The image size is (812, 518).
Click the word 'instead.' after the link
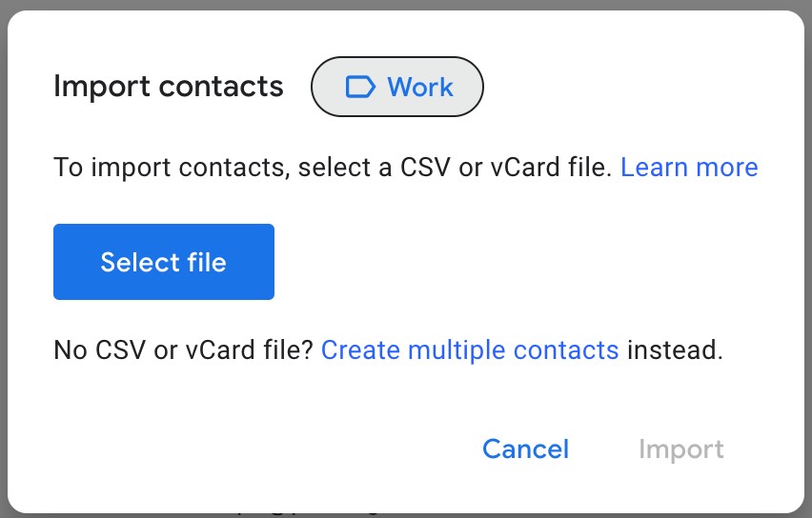[x=676, y=350]
